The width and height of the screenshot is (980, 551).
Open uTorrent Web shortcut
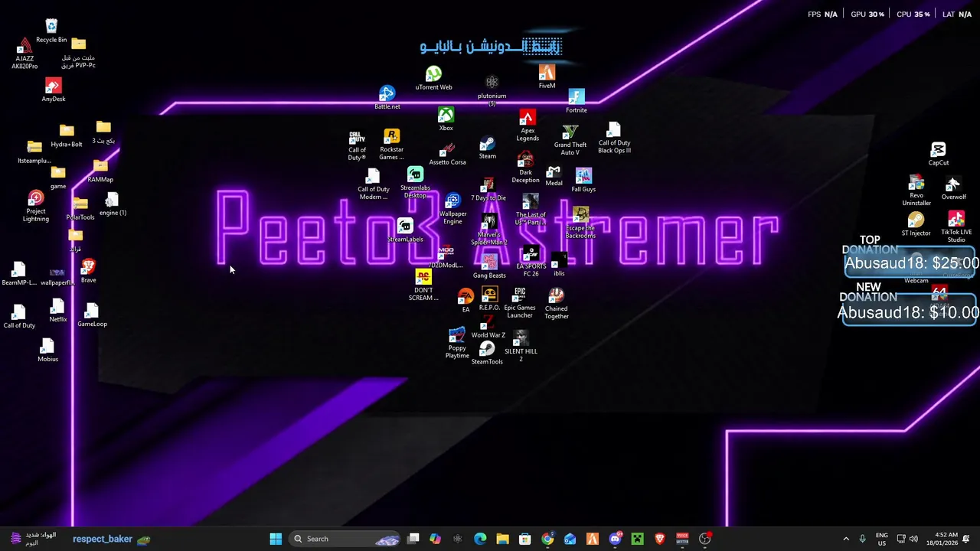point(433,78)
